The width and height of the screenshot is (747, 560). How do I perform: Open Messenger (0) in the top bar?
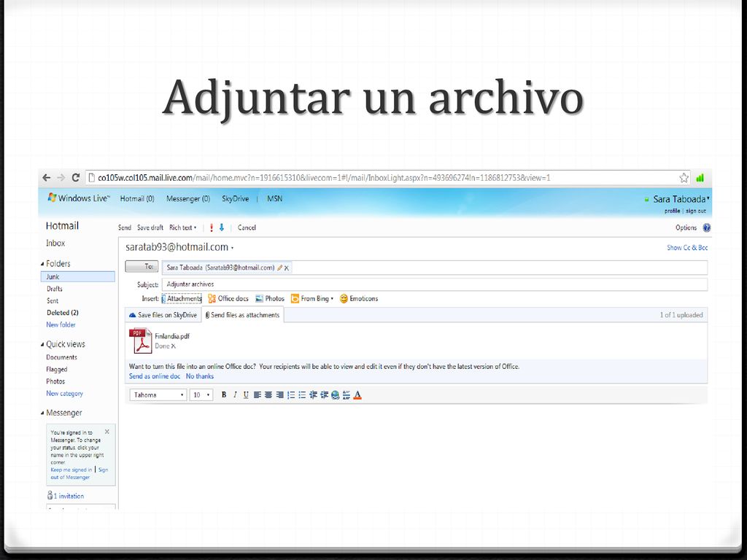pos(188,198)
